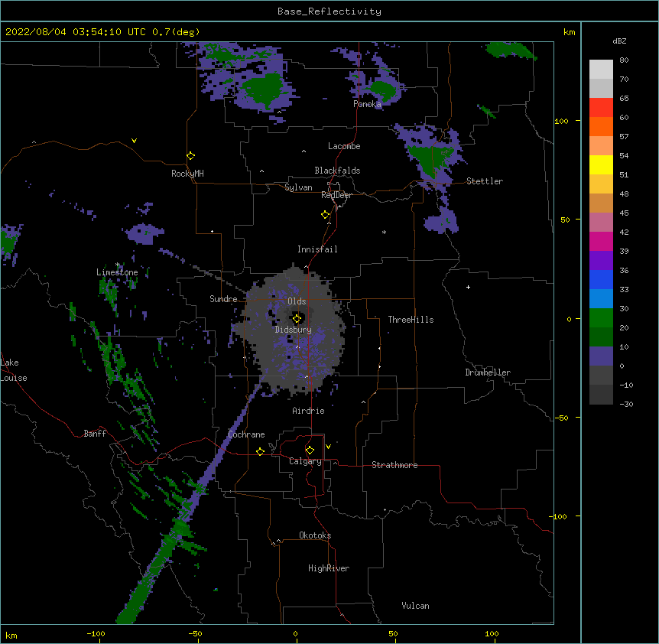Click the Okotoks label
The image size is (659, 644).
point(315,535)
